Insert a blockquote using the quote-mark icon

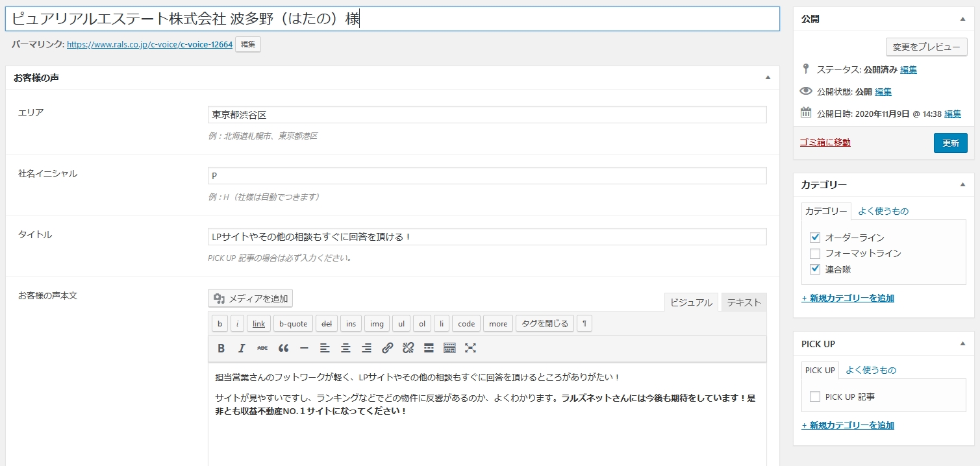283,349
